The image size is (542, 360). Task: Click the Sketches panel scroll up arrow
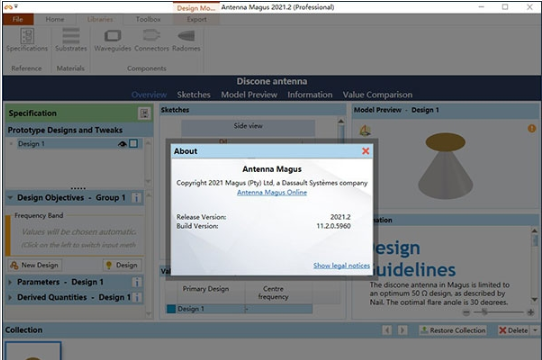[x=341, y=121]
